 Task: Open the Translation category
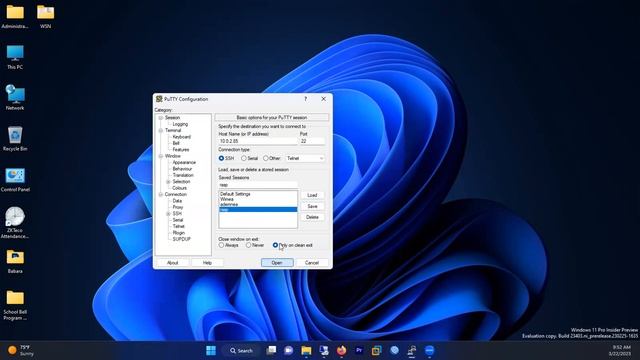tap(183, 175)
